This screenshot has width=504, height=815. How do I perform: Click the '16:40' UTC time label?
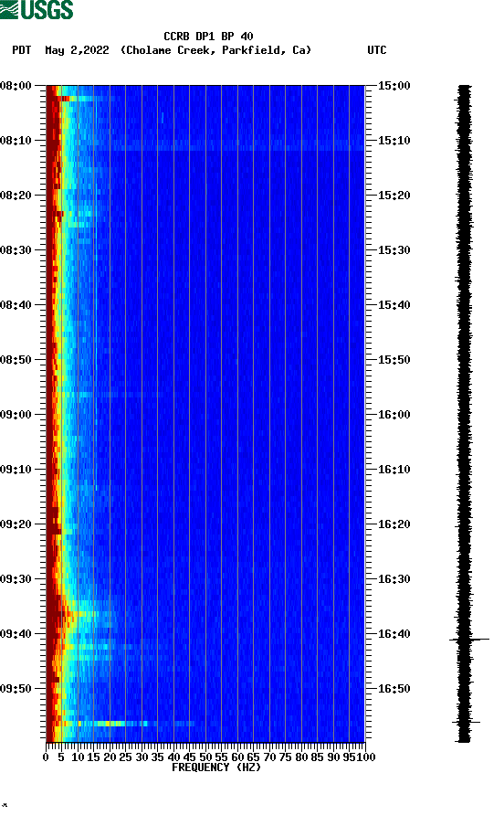tap(394, 634)
